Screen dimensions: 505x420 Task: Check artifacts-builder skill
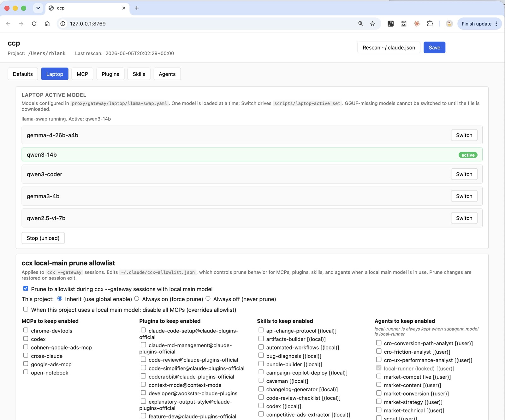261,339
